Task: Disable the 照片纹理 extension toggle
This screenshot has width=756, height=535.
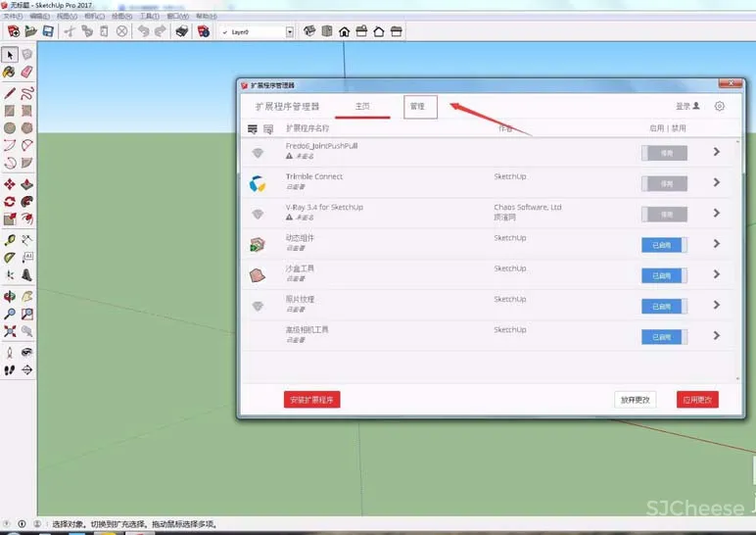Action: (664, 307)
